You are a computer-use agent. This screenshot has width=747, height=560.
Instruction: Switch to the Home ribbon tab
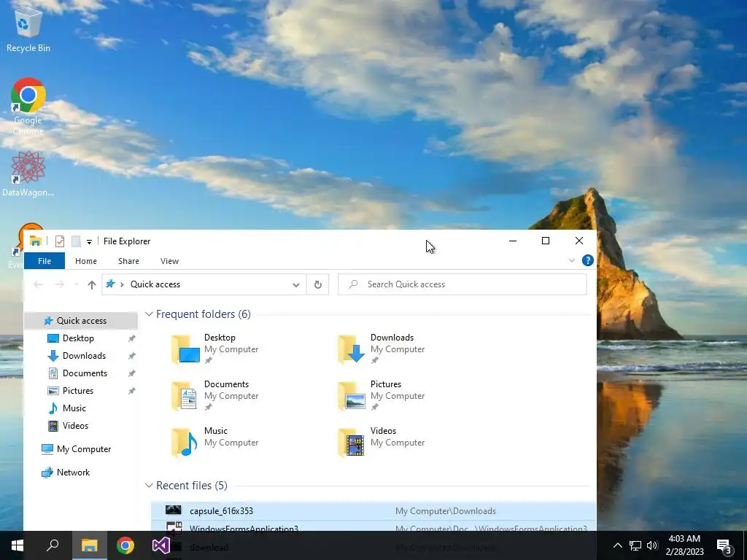pyautogui.click(x=86, y=261)
